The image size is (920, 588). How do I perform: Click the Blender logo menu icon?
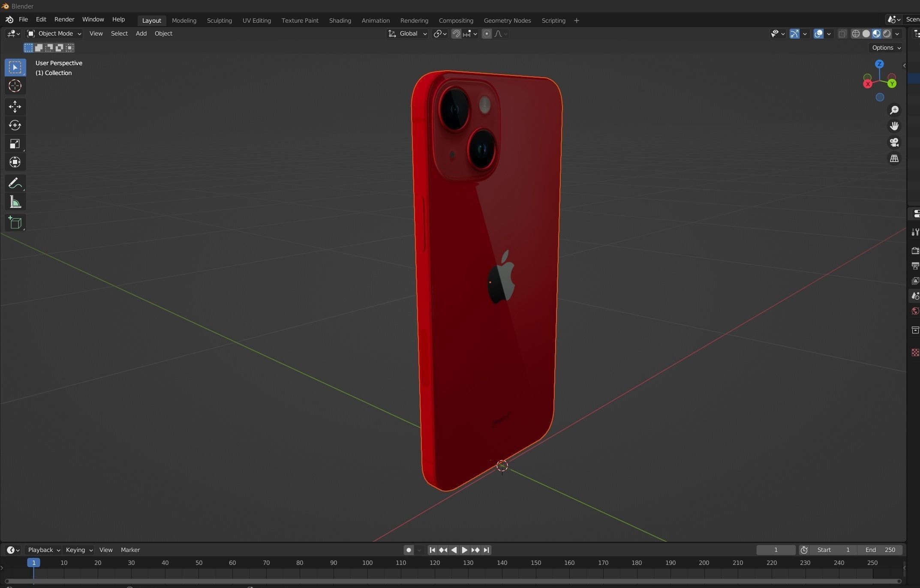pyautogui.click(x=9, y=20)
